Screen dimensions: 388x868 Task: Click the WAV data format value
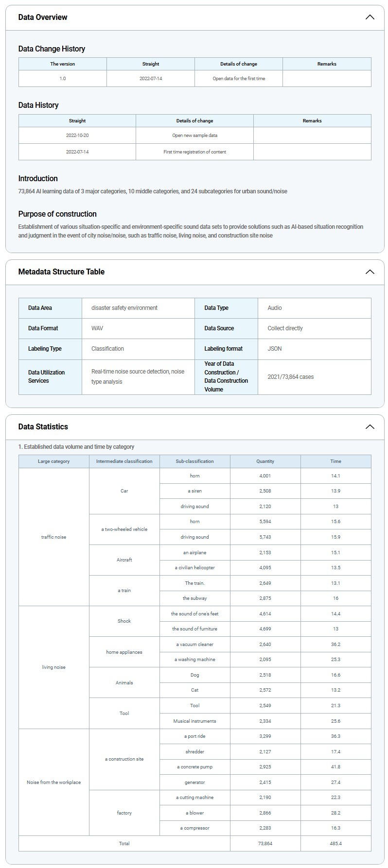[x=97, y=328]
